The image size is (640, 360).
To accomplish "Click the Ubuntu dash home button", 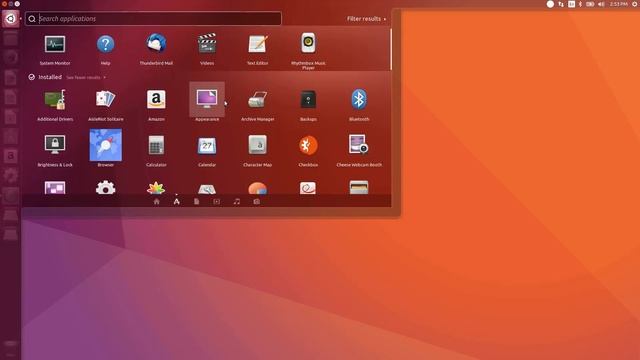I will pyautogui.click(x=10, y=18).
